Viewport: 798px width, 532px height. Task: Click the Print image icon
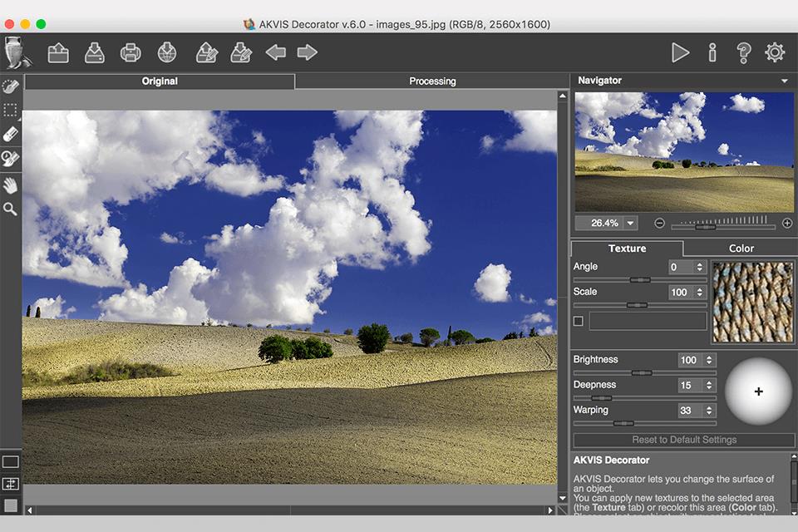131,53
